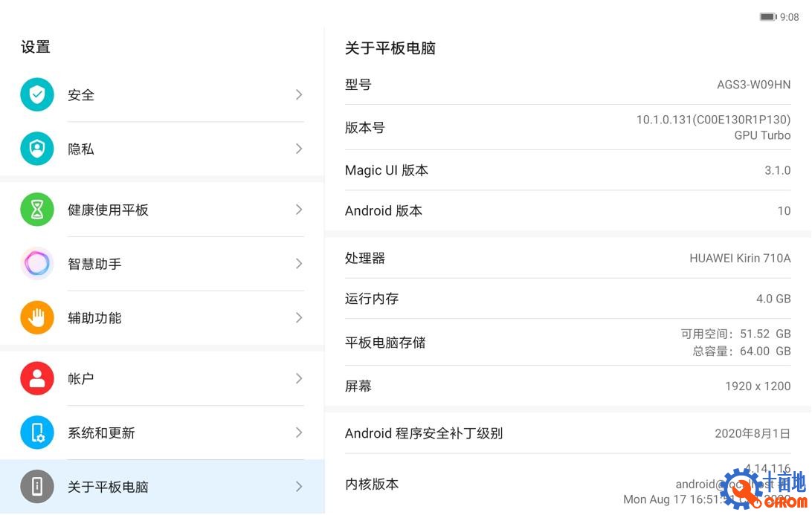
Task: Expand the 安全 entry via its chevron
Action: (x=298, y=94)
